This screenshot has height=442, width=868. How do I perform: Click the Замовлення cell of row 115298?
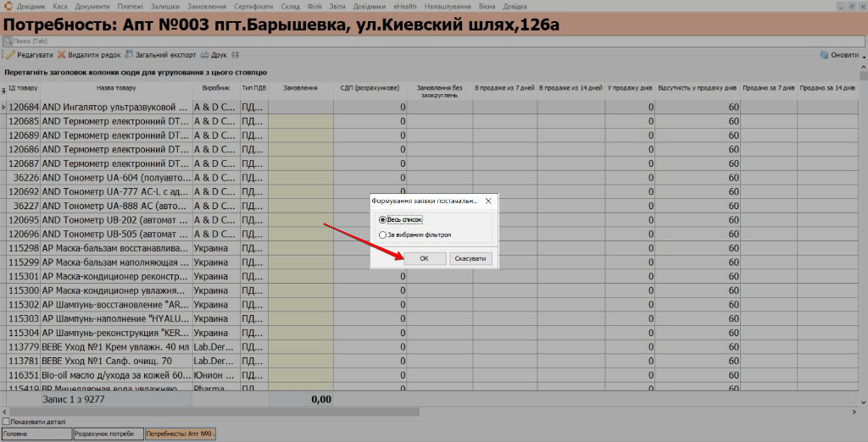pyautogui.click(x=301, y=248)
